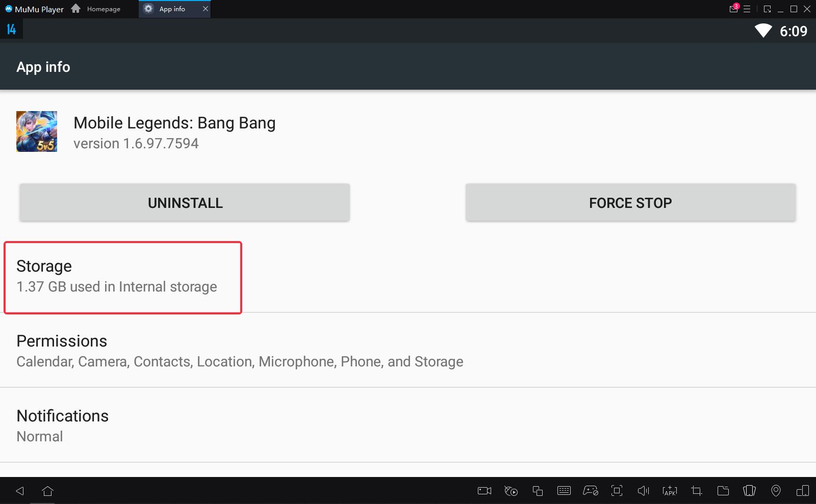Open the macro operation recorder

[511, 491]
